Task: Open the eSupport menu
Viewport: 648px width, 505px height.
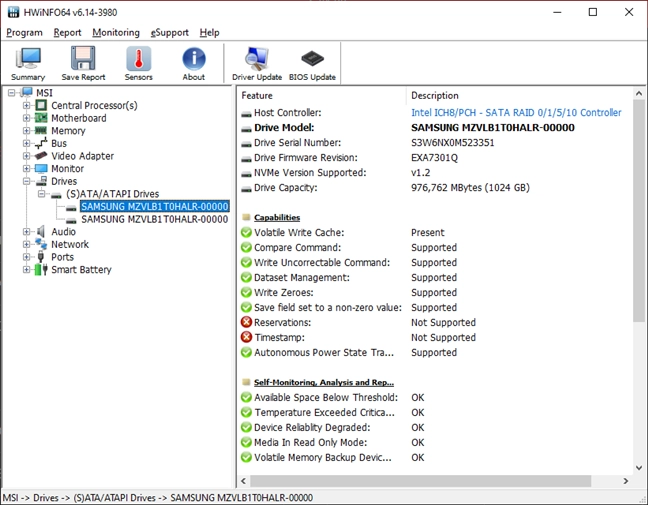Action: tap(169, 32)
